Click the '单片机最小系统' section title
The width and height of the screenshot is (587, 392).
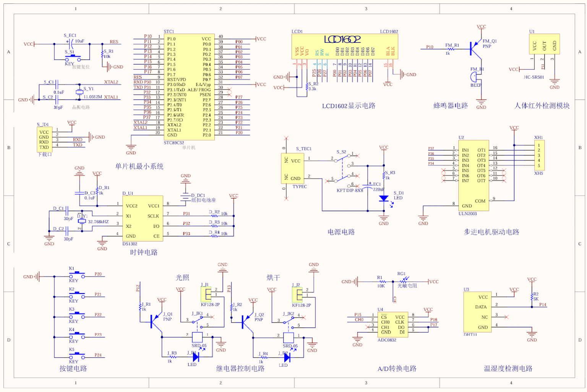click(x=139, y=166)
